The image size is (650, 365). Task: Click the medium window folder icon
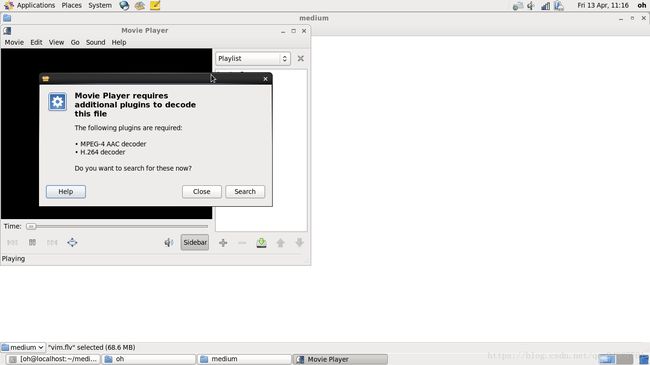tap(7, 18)
